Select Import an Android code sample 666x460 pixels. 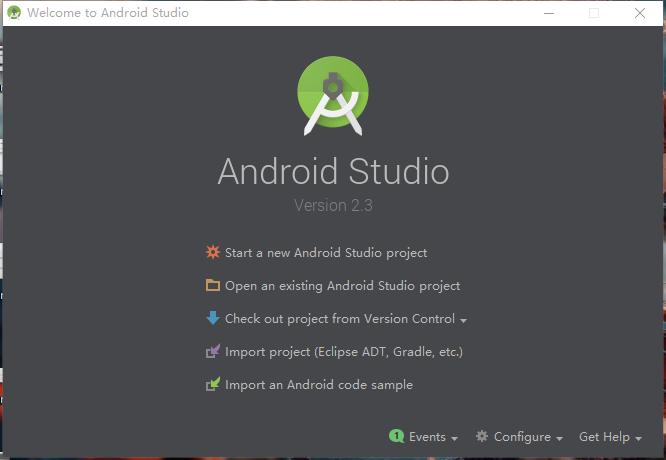pos(318,385)
